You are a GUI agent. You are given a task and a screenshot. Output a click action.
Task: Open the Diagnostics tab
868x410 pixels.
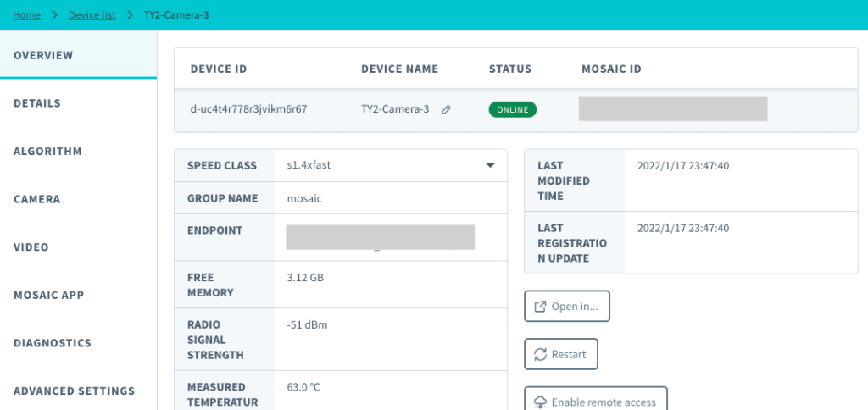pos(53,343)
